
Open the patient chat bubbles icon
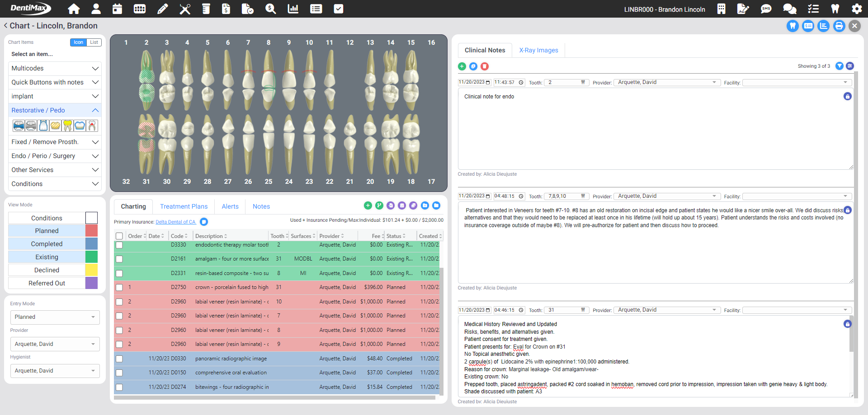pyautogui.click(x=789, y=9)
